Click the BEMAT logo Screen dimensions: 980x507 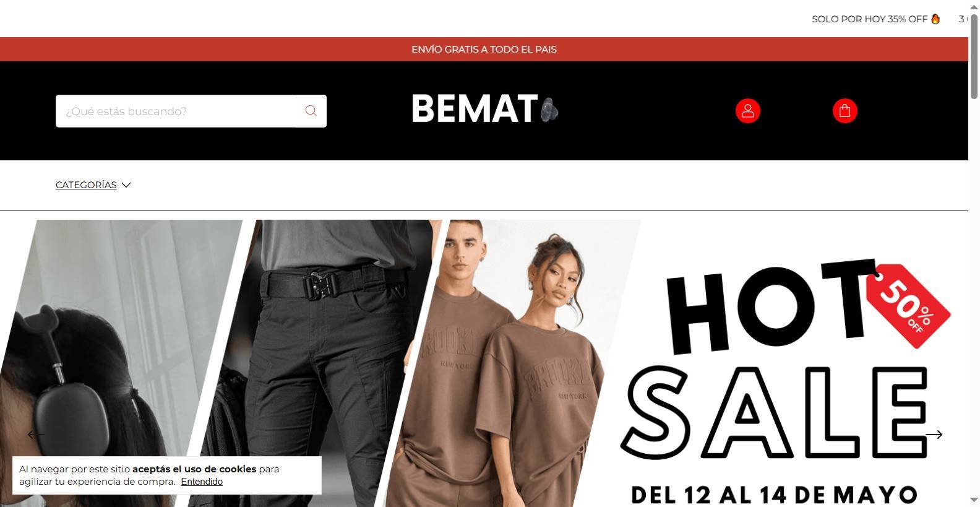[x=485, y=109]
